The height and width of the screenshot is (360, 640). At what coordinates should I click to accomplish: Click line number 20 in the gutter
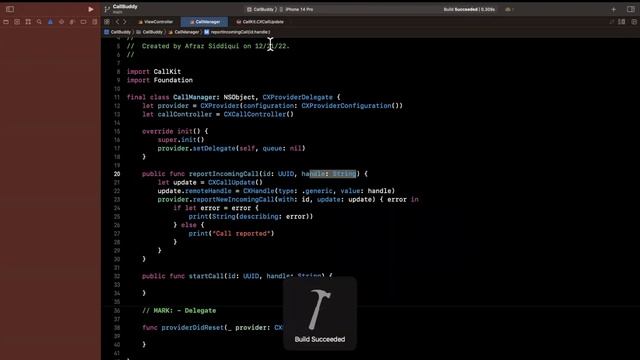[117, 174]
